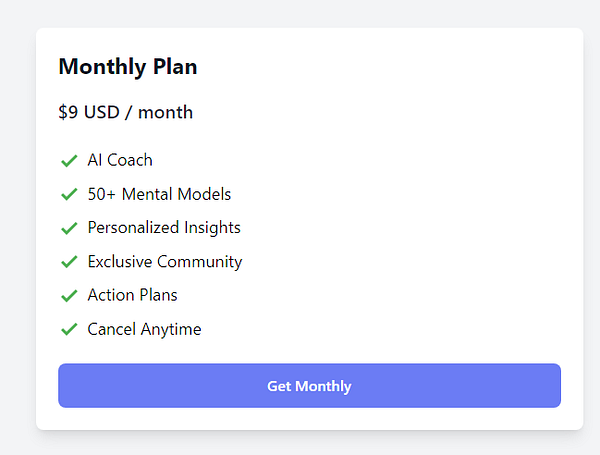Click the 50+ Mental Models label
The height and width of the screenshot is (455, 600).
tap(159, 194)
